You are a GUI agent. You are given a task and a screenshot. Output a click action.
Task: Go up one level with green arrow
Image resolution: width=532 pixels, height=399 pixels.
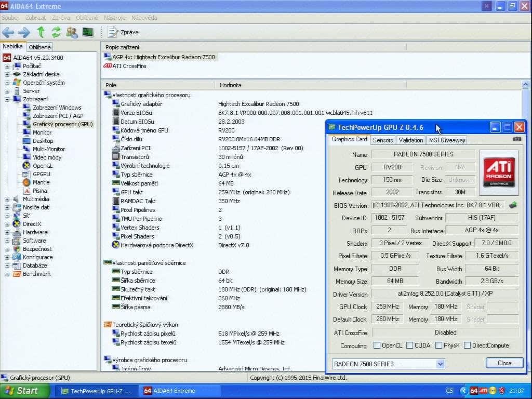tap(41, 32)
